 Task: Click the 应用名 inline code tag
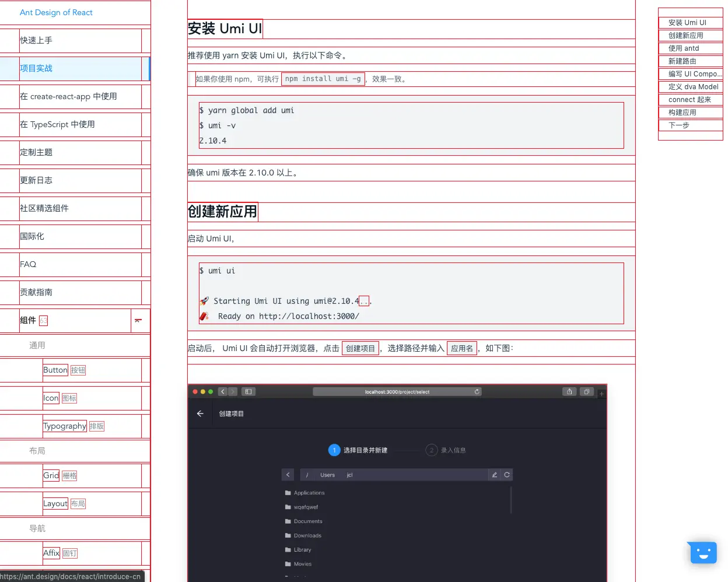click(462, 348)
